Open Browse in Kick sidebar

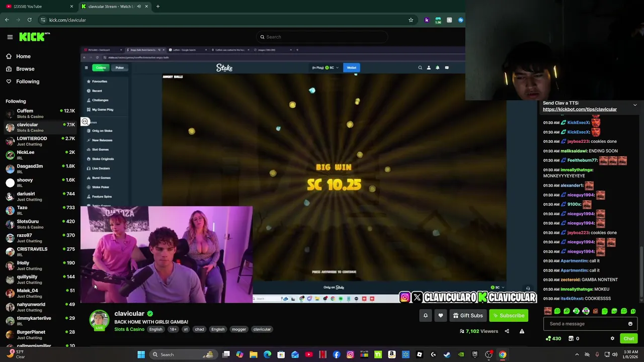25,69
